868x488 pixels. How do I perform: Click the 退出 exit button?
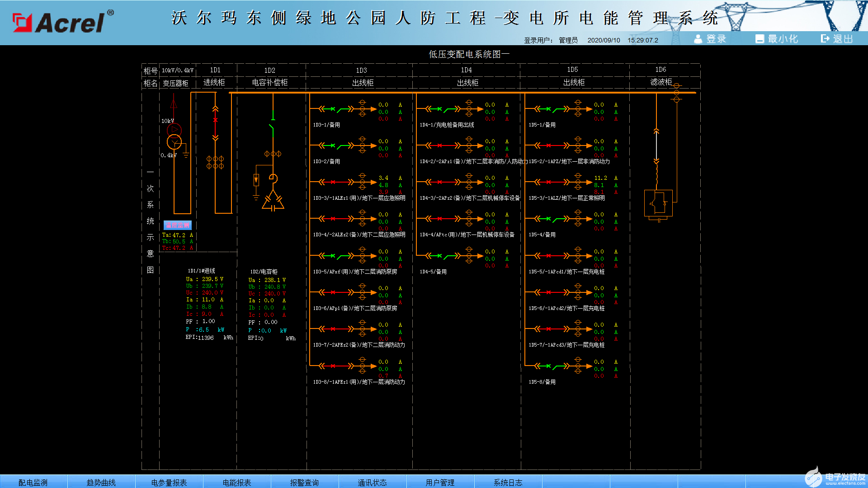(837, 39)
